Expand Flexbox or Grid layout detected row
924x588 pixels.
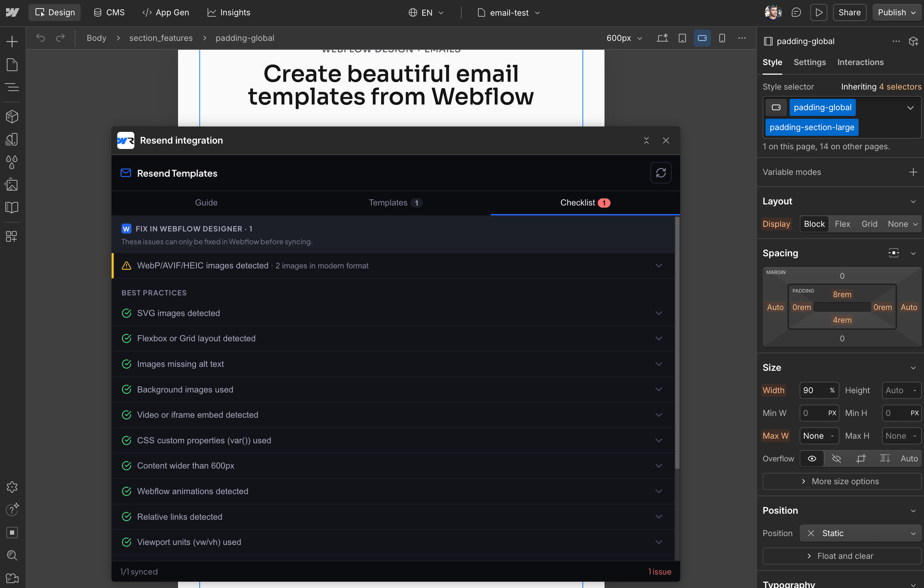pos(393,338)
